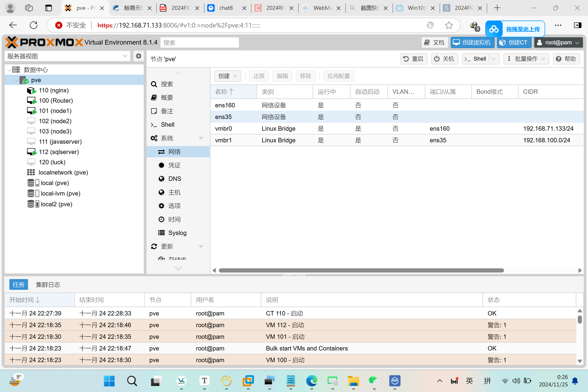Open a new browser tab
Viewport: 588px width, 392px height.
point(497,8)
